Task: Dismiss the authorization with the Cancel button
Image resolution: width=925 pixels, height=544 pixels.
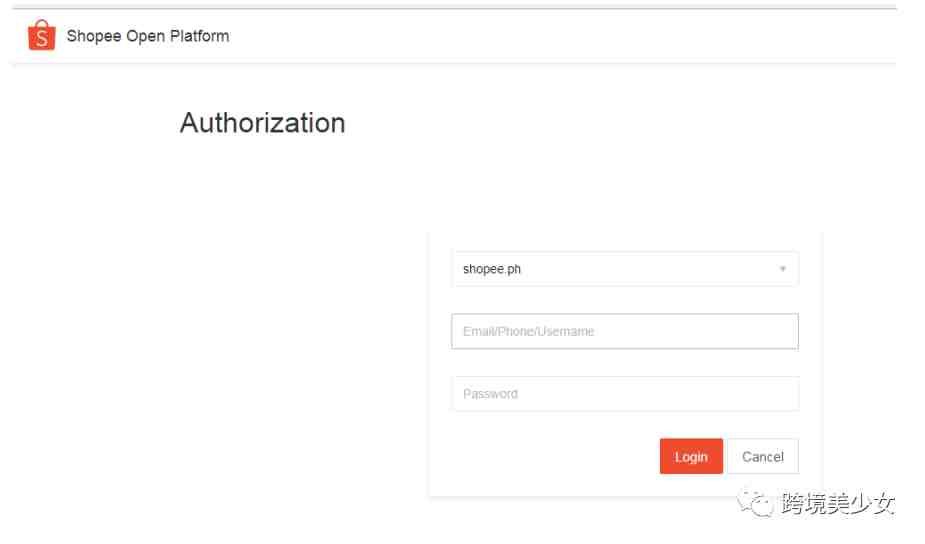Action: 763,456
